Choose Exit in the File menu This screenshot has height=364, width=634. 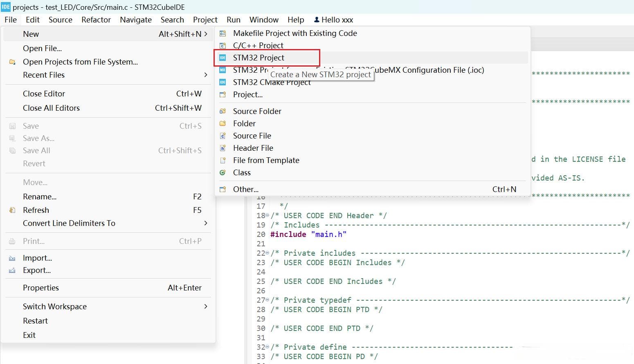pos(29,335)
